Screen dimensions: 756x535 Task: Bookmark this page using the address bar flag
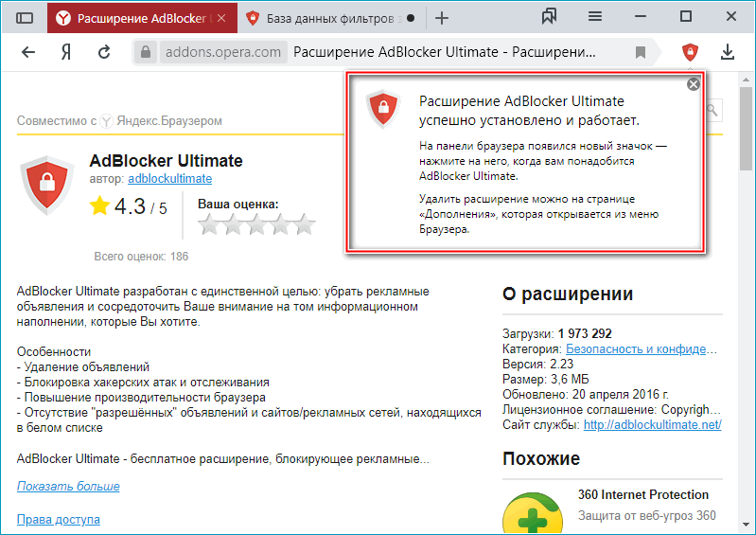click(x=641, y=52)
